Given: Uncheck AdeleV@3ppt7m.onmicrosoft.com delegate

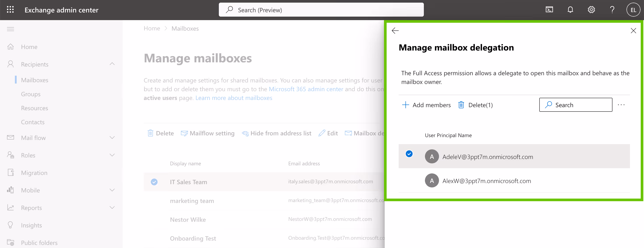Looking at the screenshot, I should (x=409, y=154).
